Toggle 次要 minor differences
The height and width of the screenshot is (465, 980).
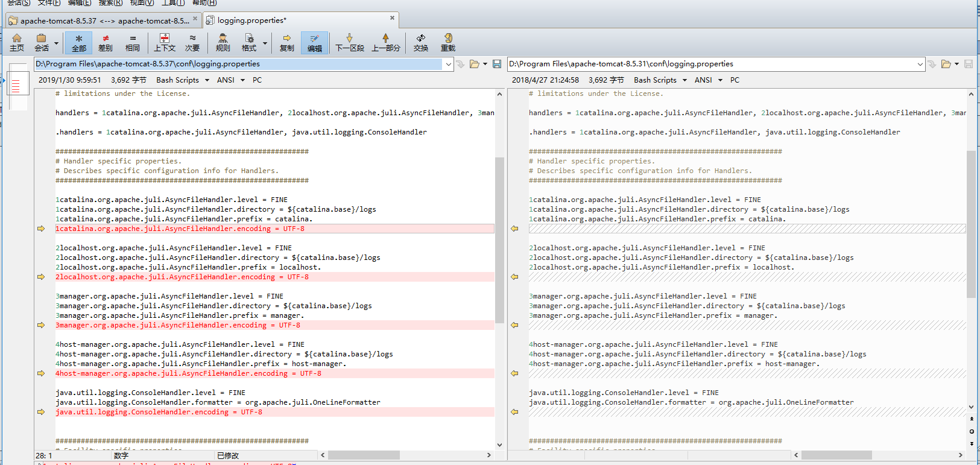192,43
